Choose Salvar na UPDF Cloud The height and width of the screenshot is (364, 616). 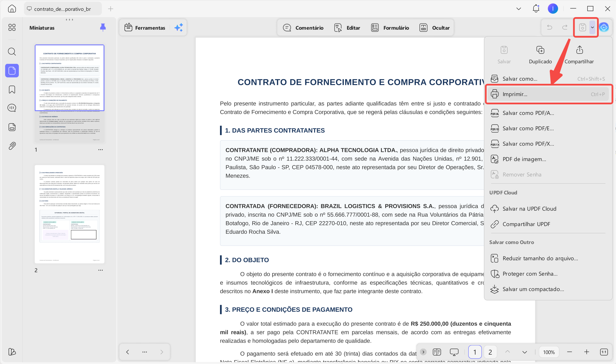[548, 209]
